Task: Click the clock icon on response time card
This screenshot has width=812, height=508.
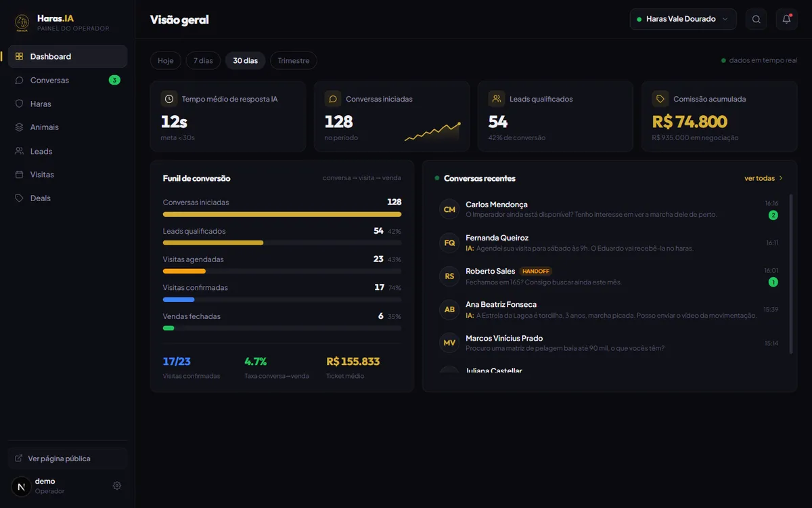Action: [169, 99]
